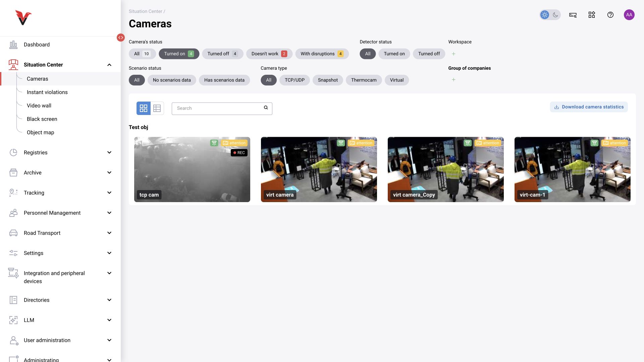This screenshot has width=644, height=362.
Task: Click the attention badge on virt camera
Action: point(361,143)
